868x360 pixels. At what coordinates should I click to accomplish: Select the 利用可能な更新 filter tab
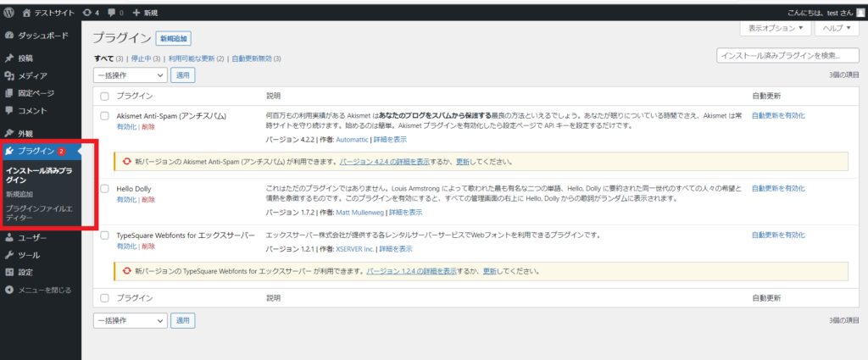192,58
